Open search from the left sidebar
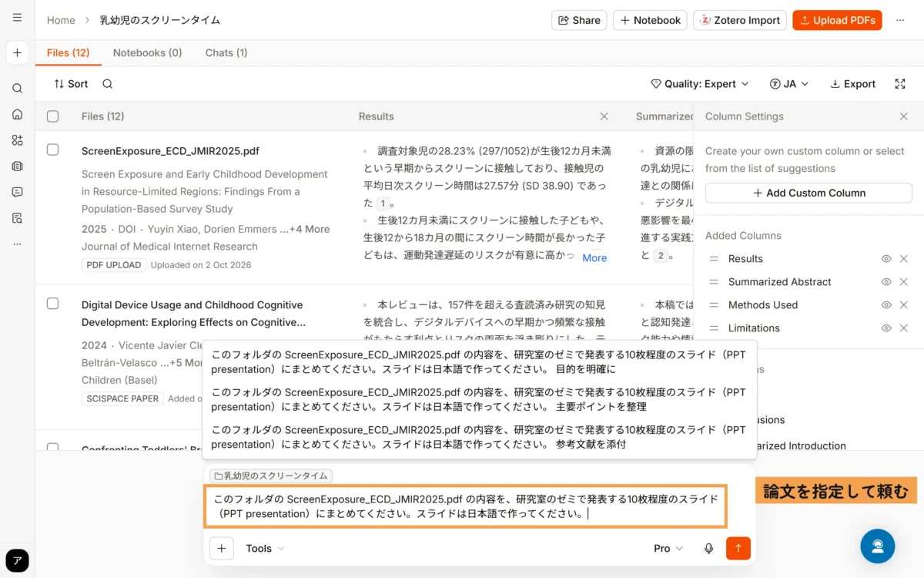 (x=17, y=89)
